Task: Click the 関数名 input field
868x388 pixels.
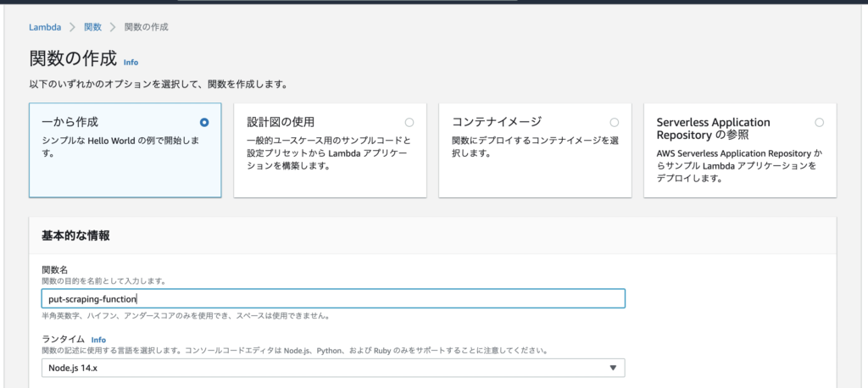Action: [333, 299]
